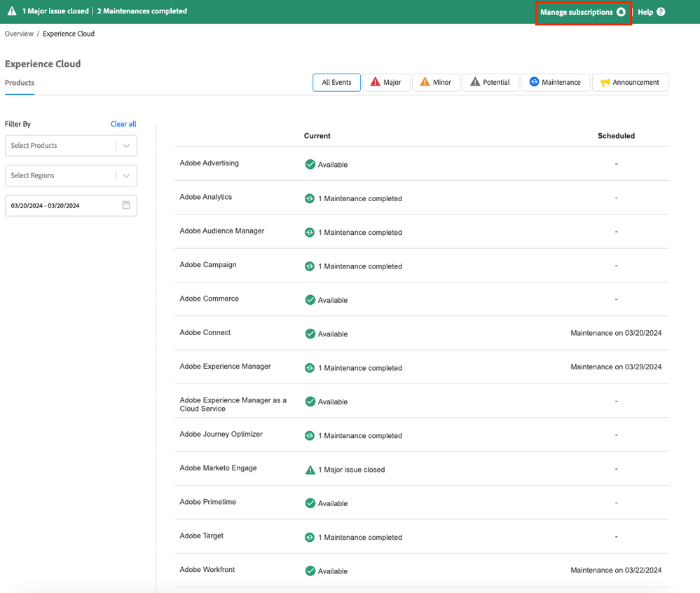The height and width of the screenshot is (593, 700).
Task: Filter events with the All Events button
Action: click(336, 83)
